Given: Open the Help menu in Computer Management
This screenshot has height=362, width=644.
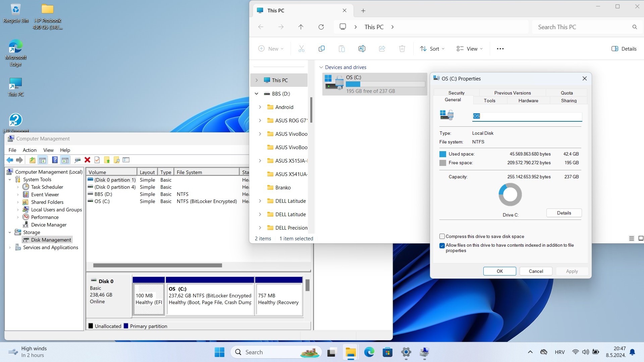Looking at the screenshot, I should 65,150.
